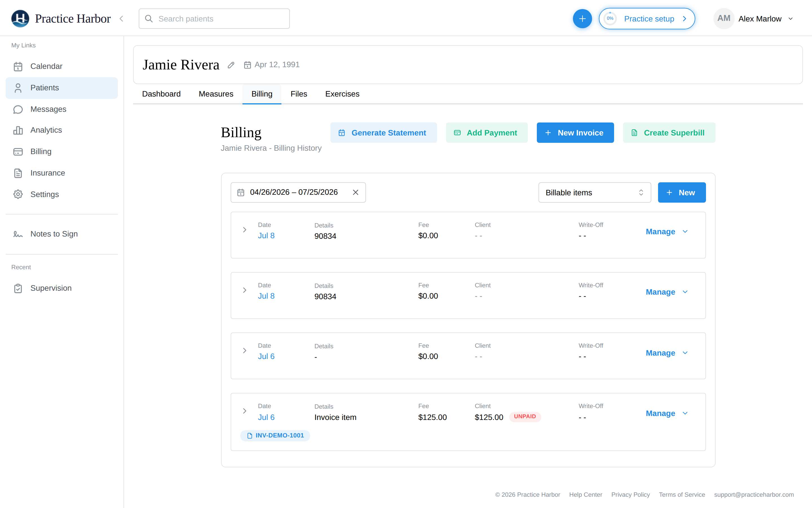Open Patients in the sidebar
812x508 pixels.
point(62,88)
